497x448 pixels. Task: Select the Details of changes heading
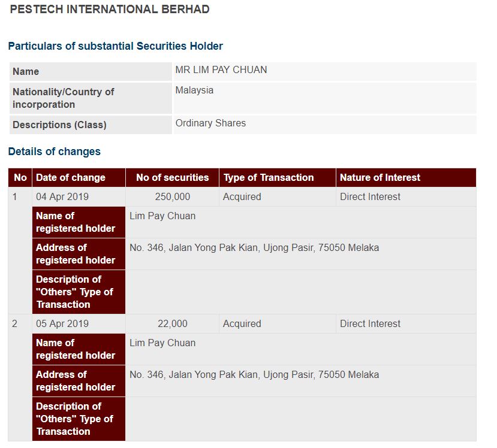[x=54, y=152]
